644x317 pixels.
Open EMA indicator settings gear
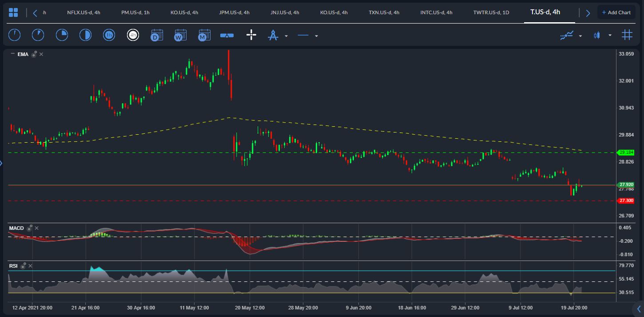point(34,54)
